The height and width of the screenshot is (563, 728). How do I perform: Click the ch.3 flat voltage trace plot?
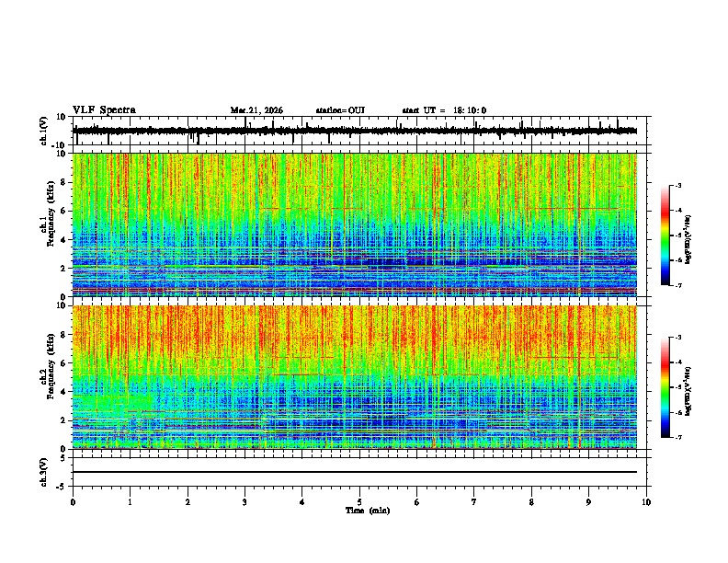click(x=359, y=472)
